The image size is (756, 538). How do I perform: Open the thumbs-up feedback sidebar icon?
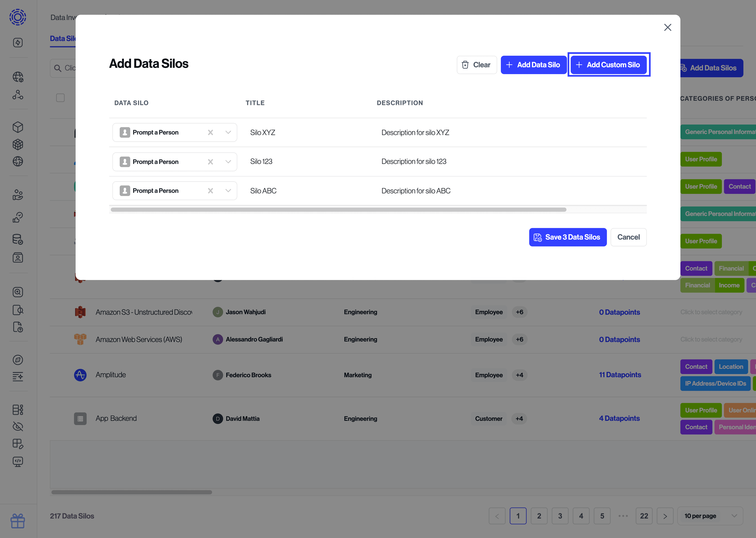(x=18, y=218)
